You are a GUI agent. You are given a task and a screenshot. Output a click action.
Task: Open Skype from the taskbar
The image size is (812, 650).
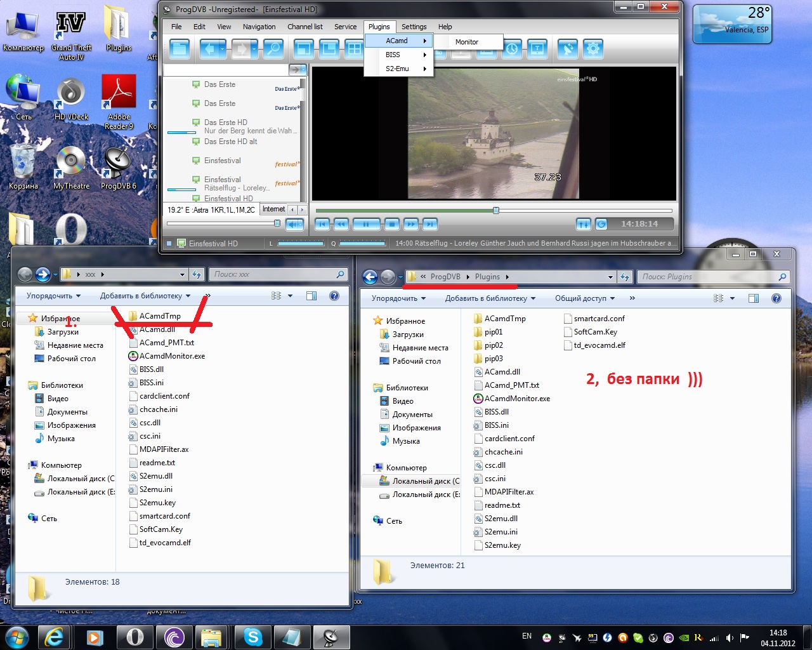[252, 637]
